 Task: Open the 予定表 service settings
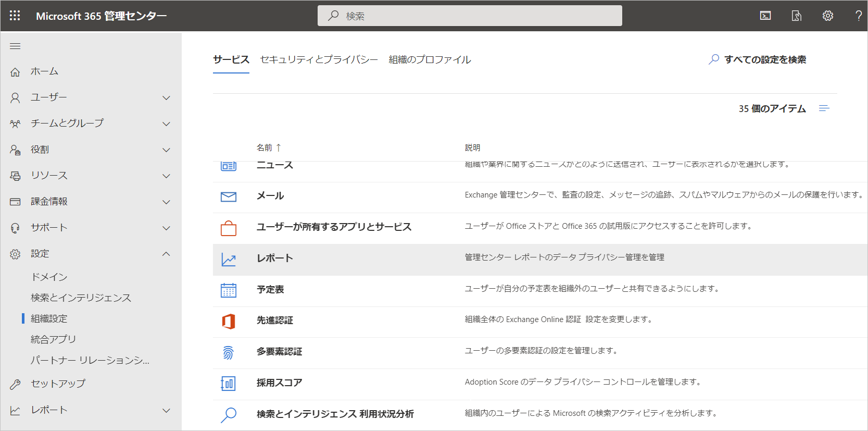click(x=270, y=290)
